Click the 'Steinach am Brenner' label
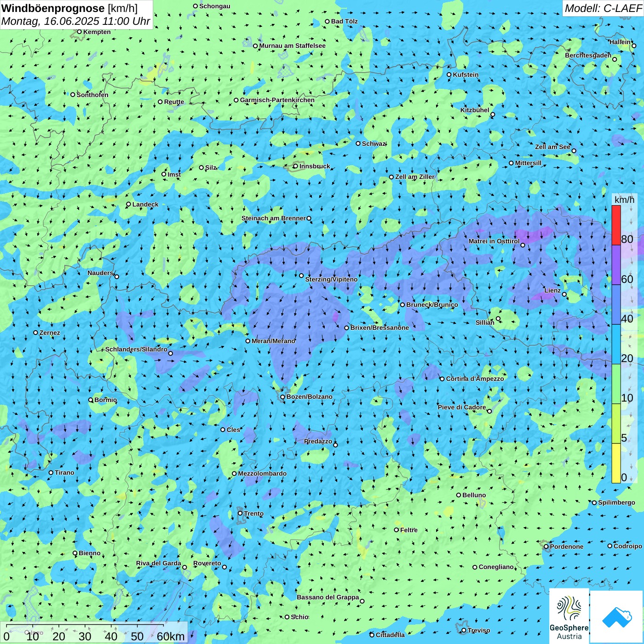644x644 pixels. click(274, 218)
